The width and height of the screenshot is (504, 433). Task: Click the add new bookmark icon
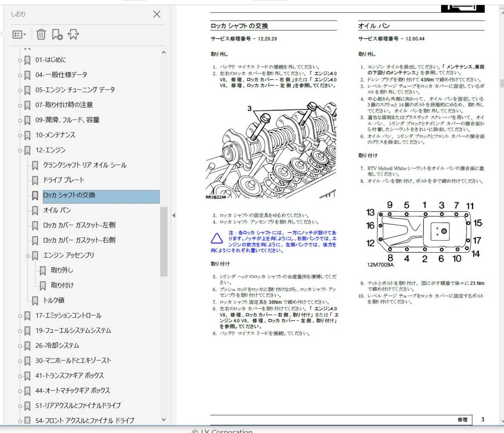point(57,34)
